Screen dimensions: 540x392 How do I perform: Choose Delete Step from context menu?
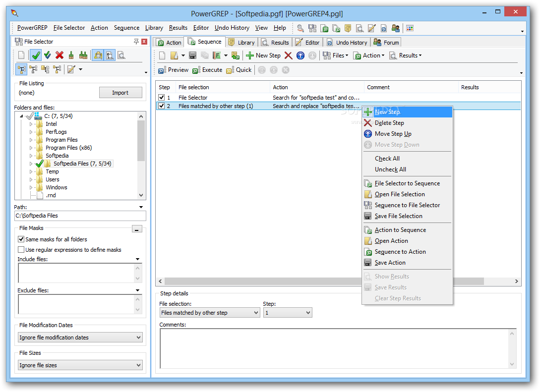click(408, 123)
